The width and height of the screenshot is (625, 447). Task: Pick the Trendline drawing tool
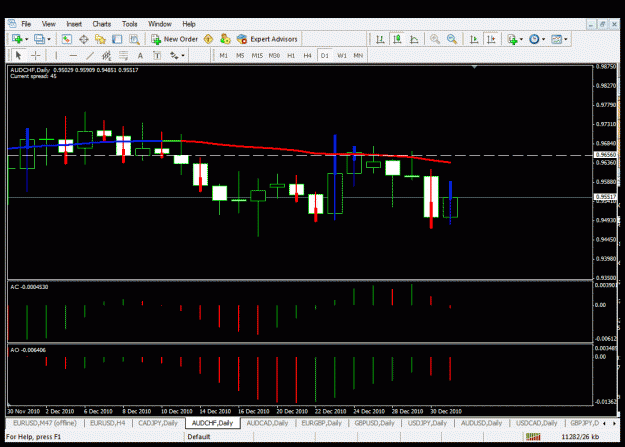[x=90, y=55]
